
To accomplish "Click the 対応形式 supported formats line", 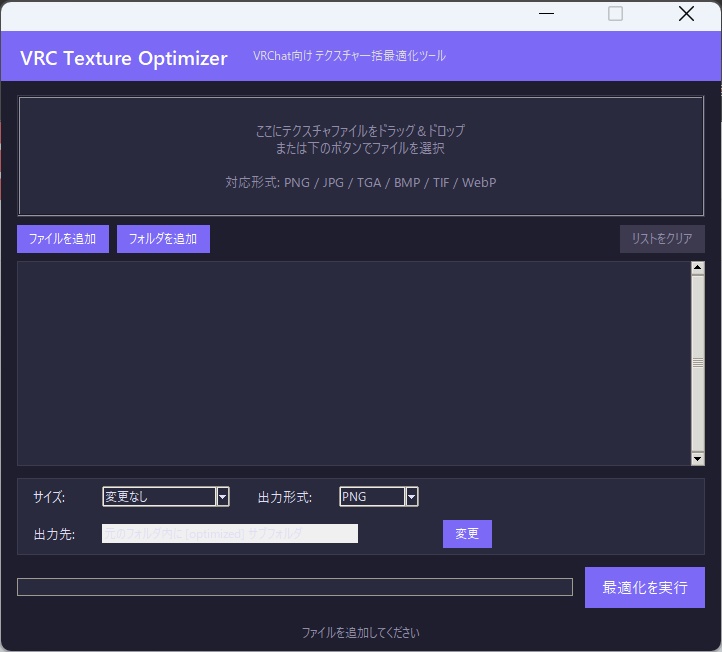I will 361,183.
